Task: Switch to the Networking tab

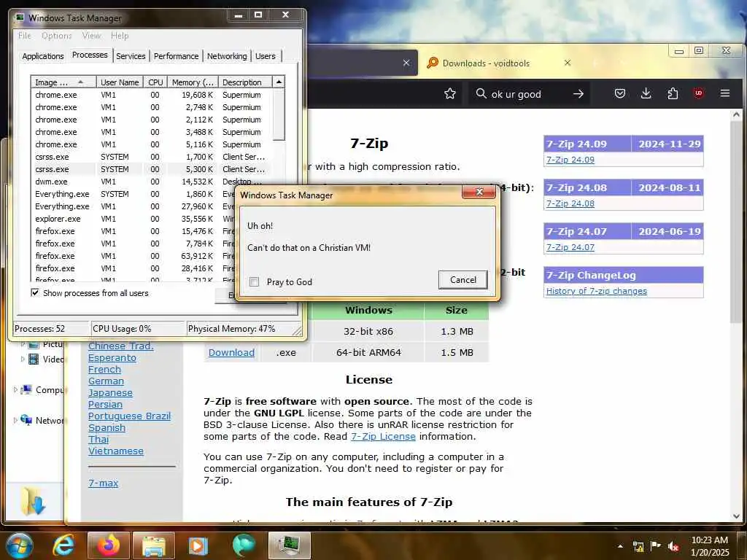Action: 227,56
